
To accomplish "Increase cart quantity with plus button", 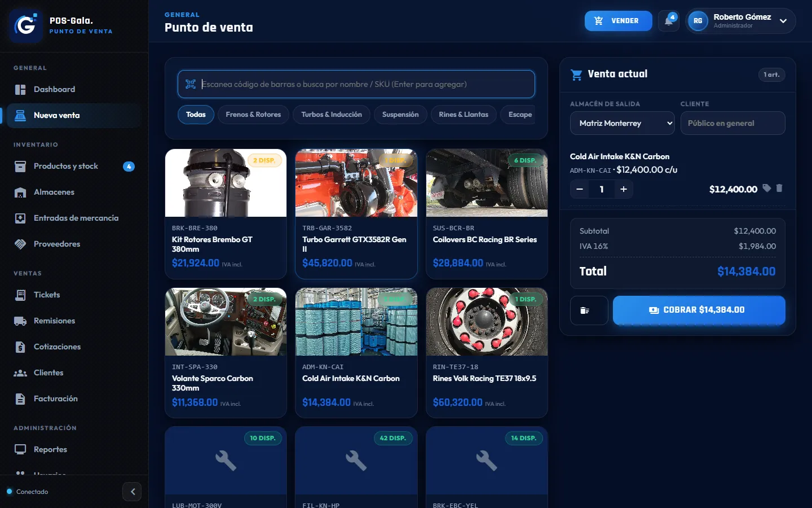I will pos(624,189).
